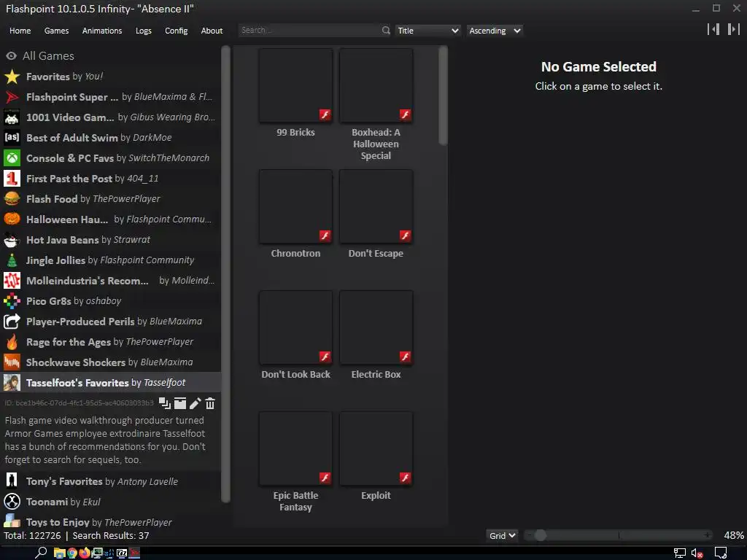
Task: Open Shockwave Shockers playlist
Action: tap(111, 362)
